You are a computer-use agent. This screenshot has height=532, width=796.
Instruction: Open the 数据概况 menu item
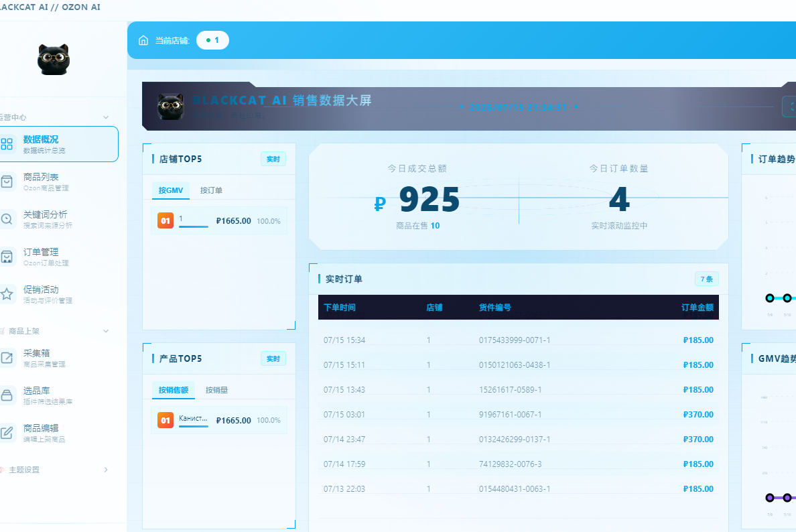point(59,144)
